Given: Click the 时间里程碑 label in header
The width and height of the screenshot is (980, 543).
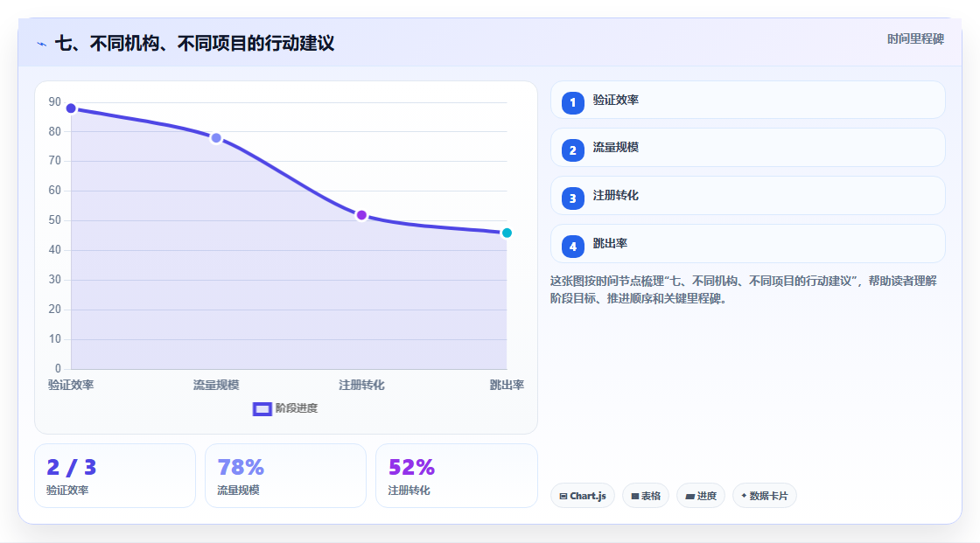Looking at the screenshot, I should coord(915,38).
